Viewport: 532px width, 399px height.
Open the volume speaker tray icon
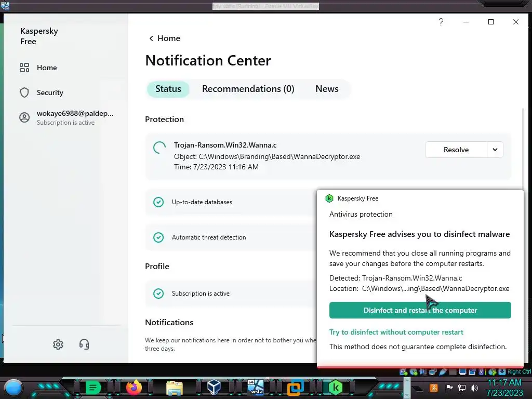coord(474,388)
